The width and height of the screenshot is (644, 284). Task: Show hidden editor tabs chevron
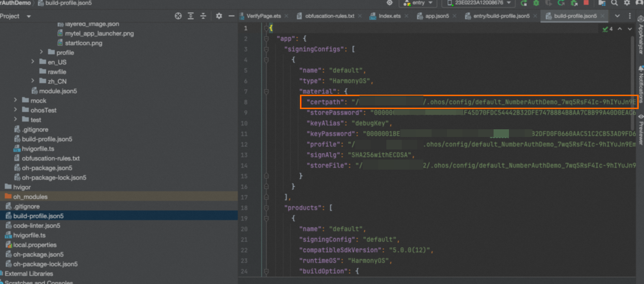pyautogui.click(x=617, y=16)
